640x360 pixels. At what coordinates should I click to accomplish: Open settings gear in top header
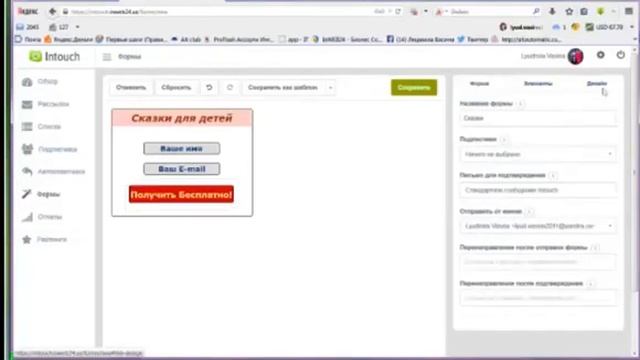[x=600, y=55]
